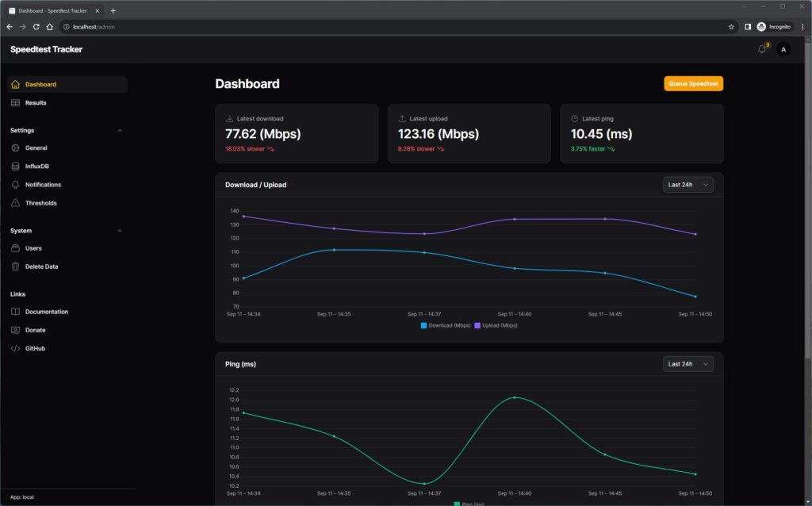Open Thresholds via the triangle warning icon
Viewport: 812px width, 506px height.
pyautogui.click(x=17, y=202)
